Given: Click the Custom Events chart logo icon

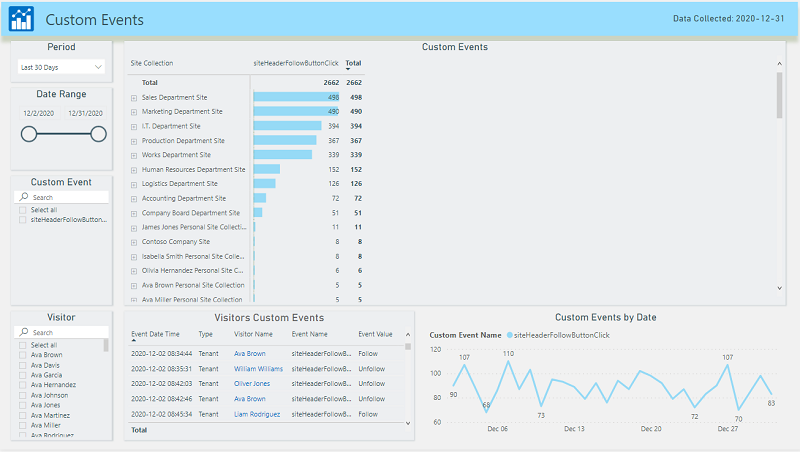Looking at the screenshot, I should pos(21,19).
